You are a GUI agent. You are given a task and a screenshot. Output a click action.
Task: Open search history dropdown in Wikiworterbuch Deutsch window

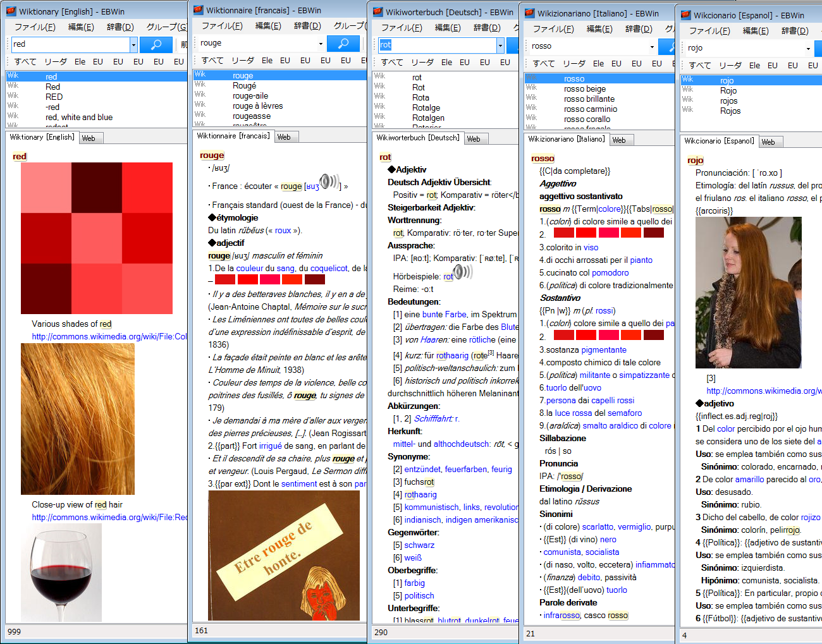[500, 45]
